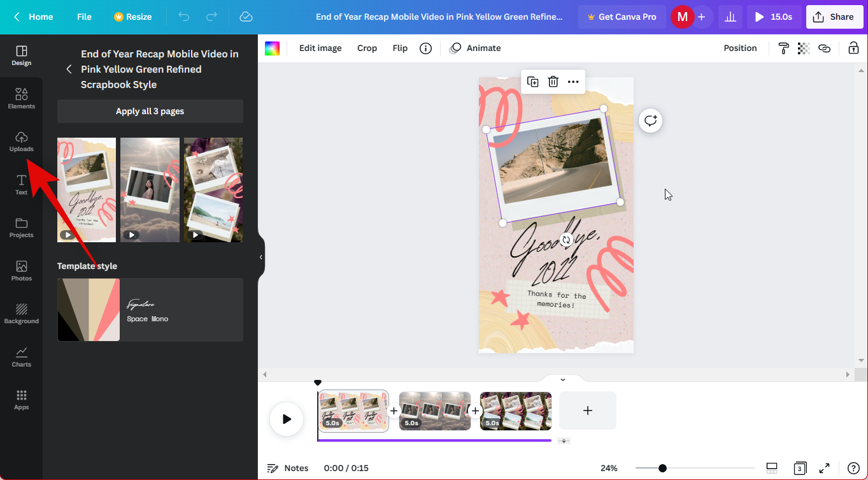Open the rainbow color picker swatch
This screenshot has width=868, height=480.
click(272, 48)
